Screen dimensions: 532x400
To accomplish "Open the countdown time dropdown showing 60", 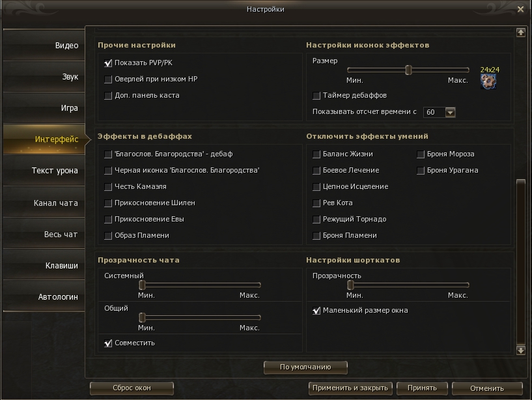I will tap(450, 112).
